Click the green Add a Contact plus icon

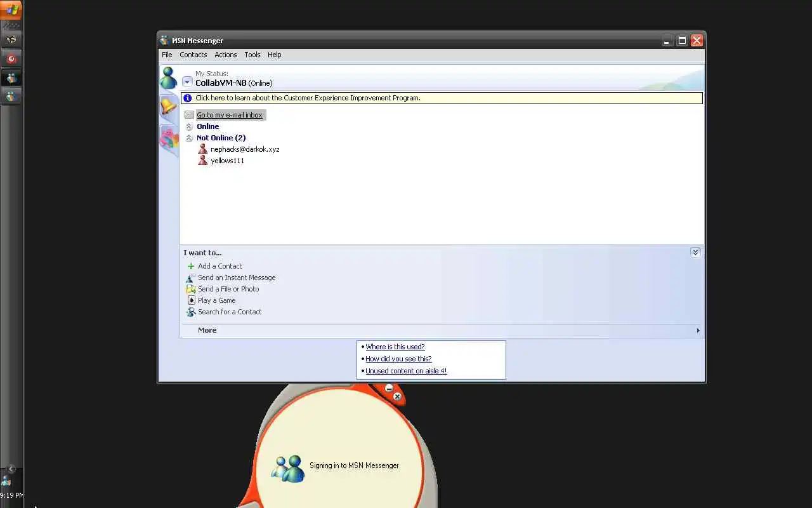click(190, 266)
